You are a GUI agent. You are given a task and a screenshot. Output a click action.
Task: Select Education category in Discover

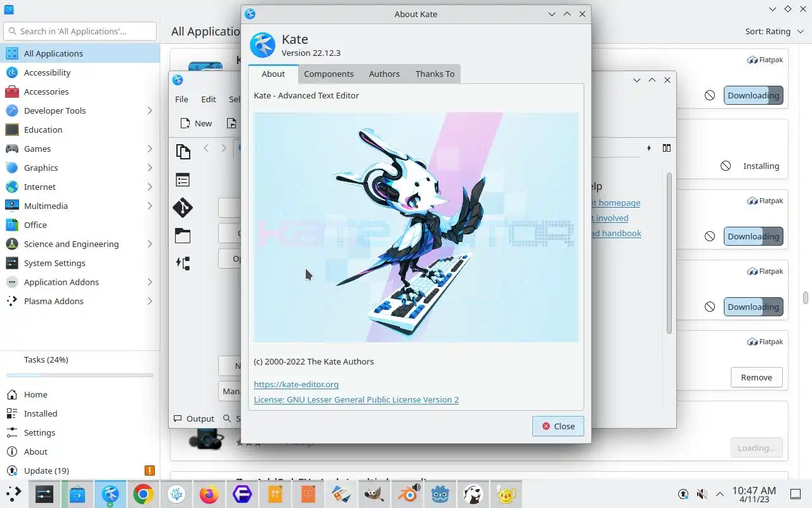80,130
